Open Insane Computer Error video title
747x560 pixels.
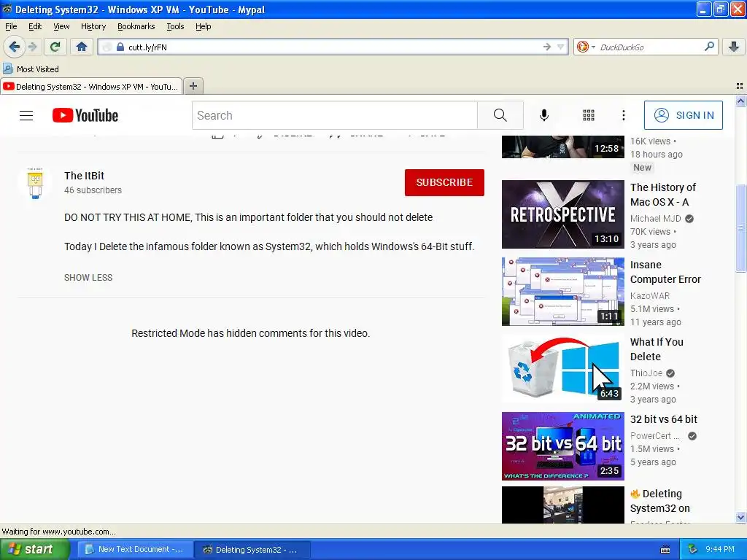(665, 272)
